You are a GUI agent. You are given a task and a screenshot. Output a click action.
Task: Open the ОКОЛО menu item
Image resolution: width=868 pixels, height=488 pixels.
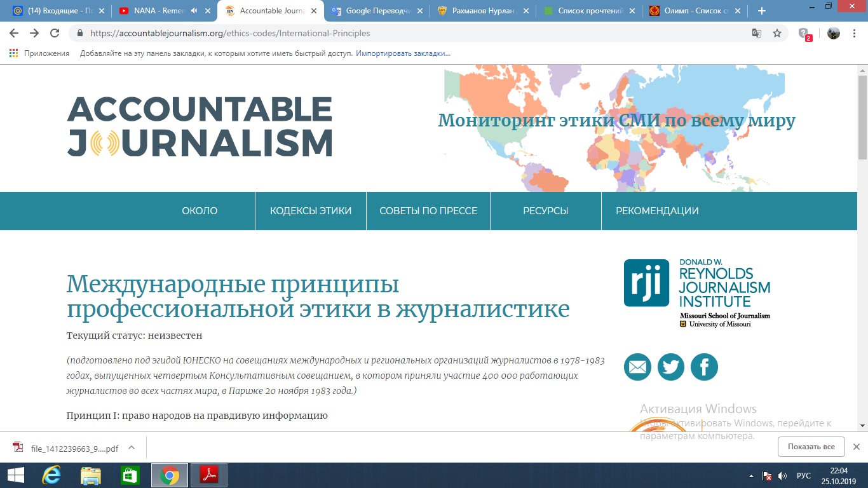pyautogui.click(x=200, y=211)
